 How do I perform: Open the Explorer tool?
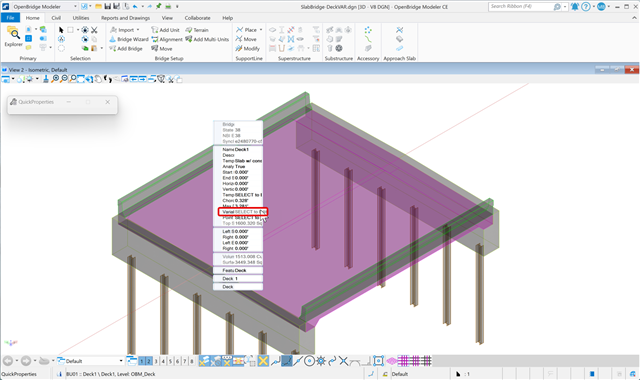[13, 36]
